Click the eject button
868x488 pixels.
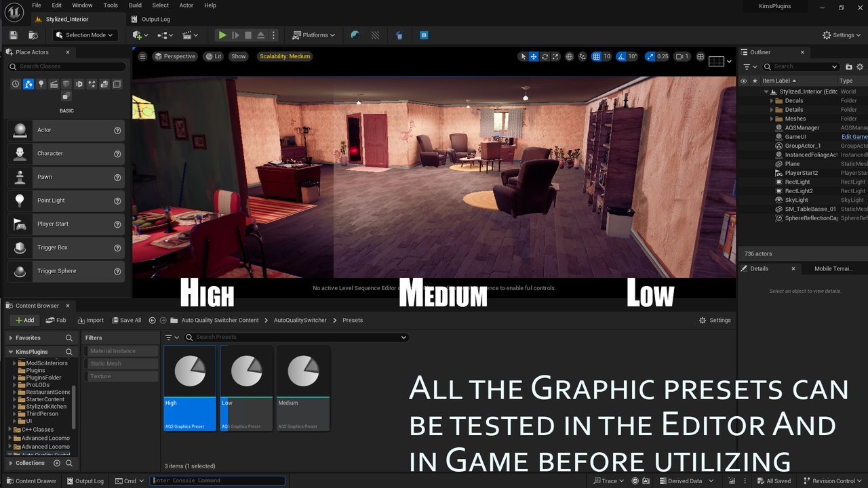(261, 35)
